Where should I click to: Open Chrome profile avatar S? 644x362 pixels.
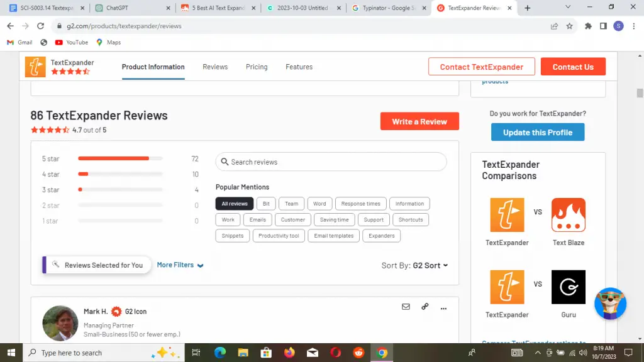pos(619,26)
